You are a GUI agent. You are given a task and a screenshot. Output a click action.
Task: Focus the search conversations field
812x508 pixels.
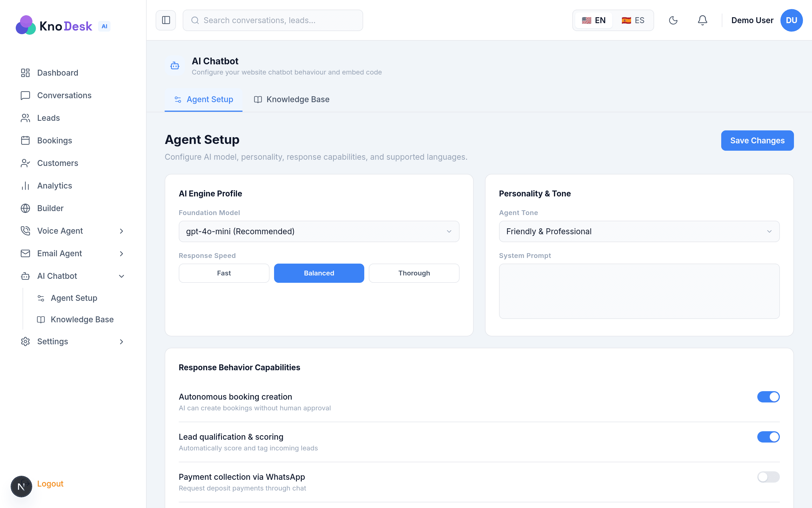pyautogui.click(x=272, y=20)
